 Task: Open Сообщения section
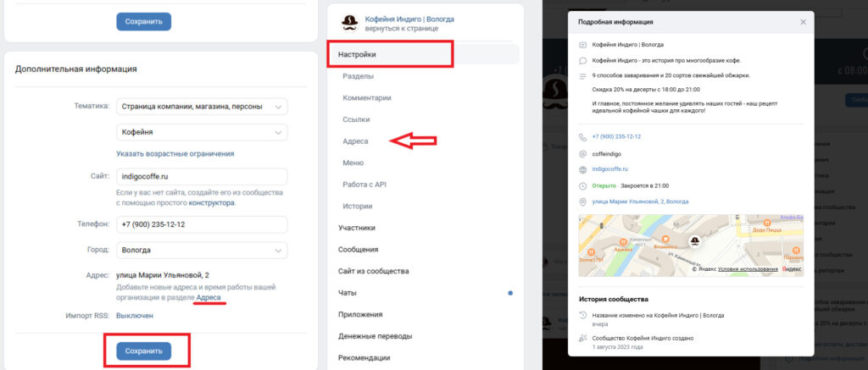click(359, 250)
